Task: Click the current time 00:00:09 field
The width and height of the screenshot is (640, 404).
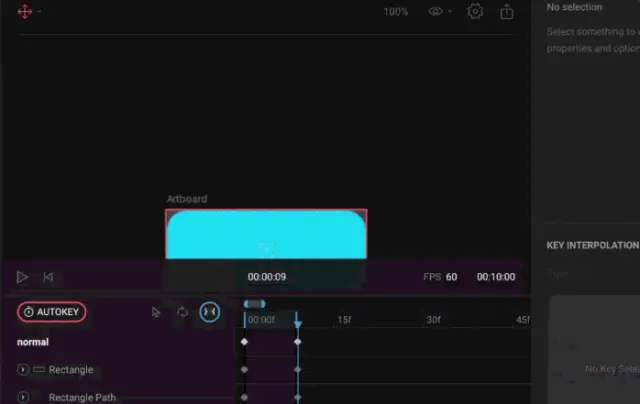Action: [267, 277]
